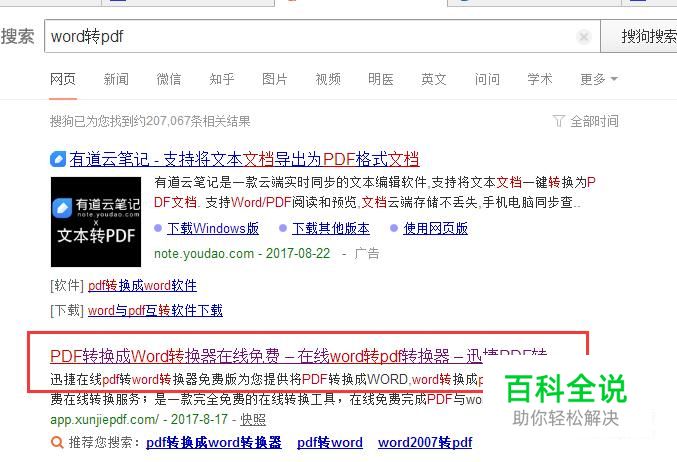Open the 问问 tab
677x462 pixels.
pyautogui.click(x=487, y=79)
